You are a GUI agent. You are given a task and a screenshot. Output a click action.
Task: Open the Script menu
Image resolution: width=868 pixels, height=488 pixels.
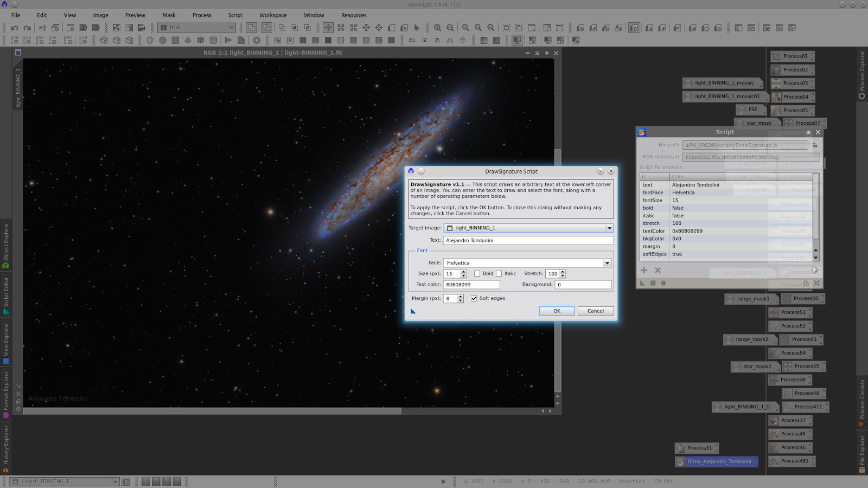click(x=235, y=15)
